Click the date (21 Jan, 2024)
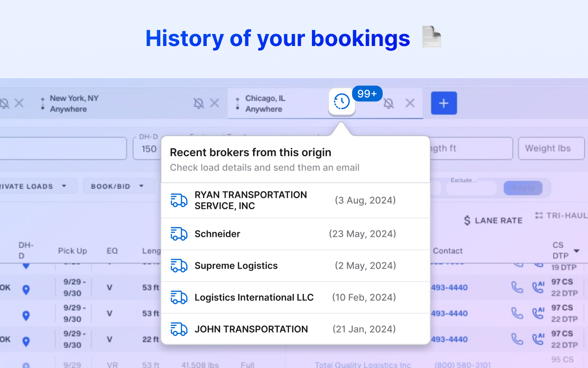 click(364, 329)
